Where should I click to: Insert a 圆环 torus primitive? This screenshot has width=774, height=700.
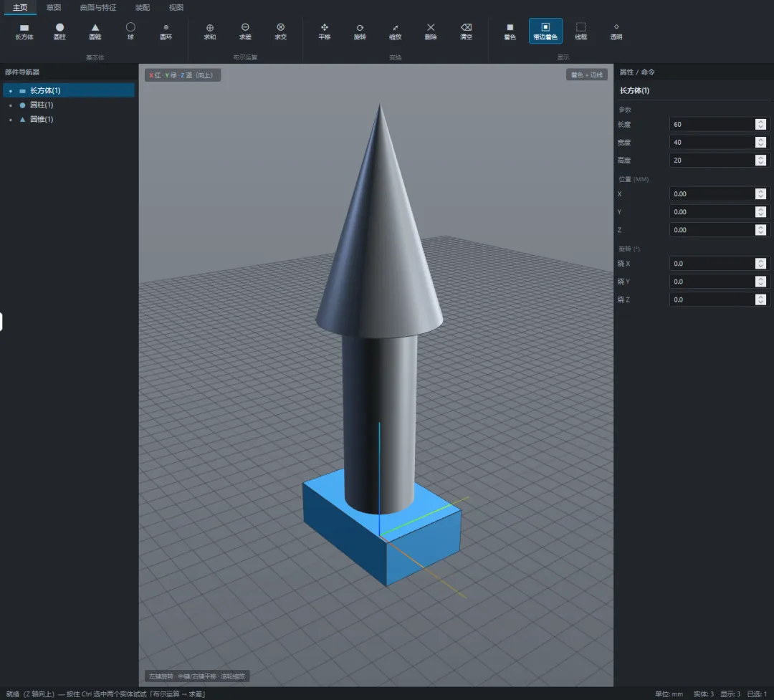point(166,31)
